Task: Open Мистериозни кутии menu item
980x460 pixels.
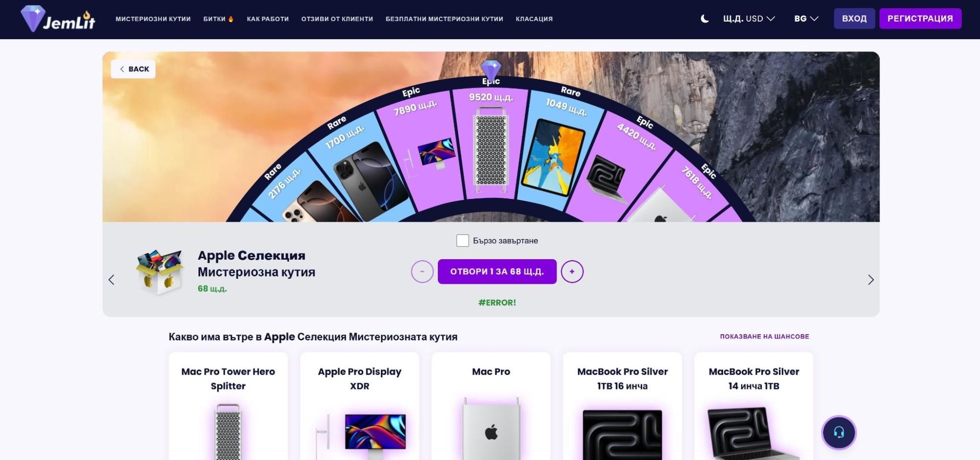Action: (x=153, y=19)
